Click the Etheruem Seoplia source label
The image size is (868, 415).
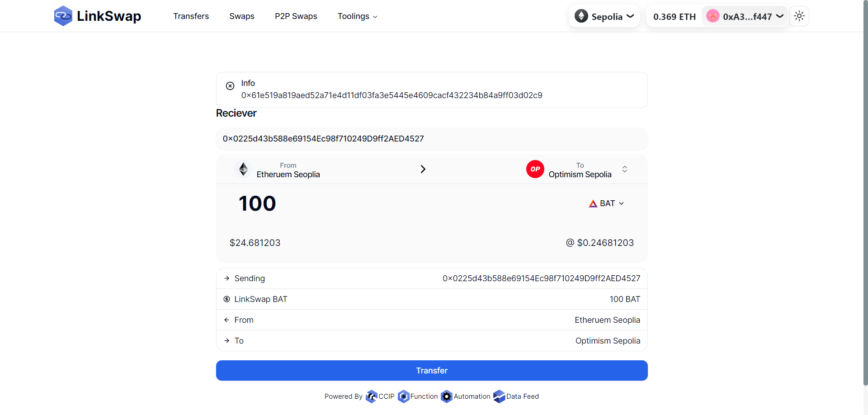click(288, 174)
